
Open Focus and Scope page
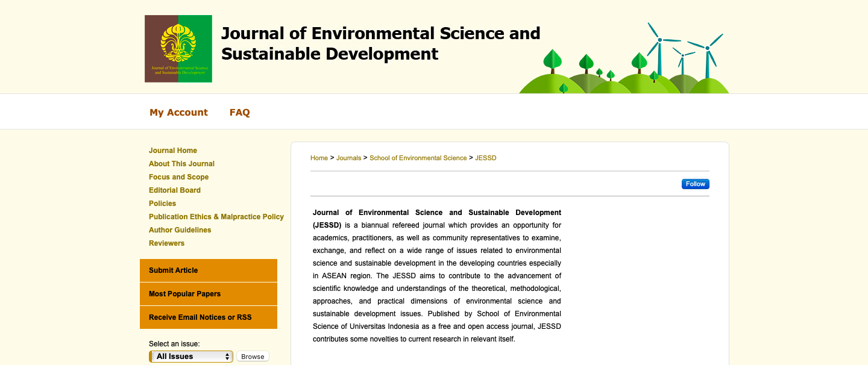pos(178,177)
